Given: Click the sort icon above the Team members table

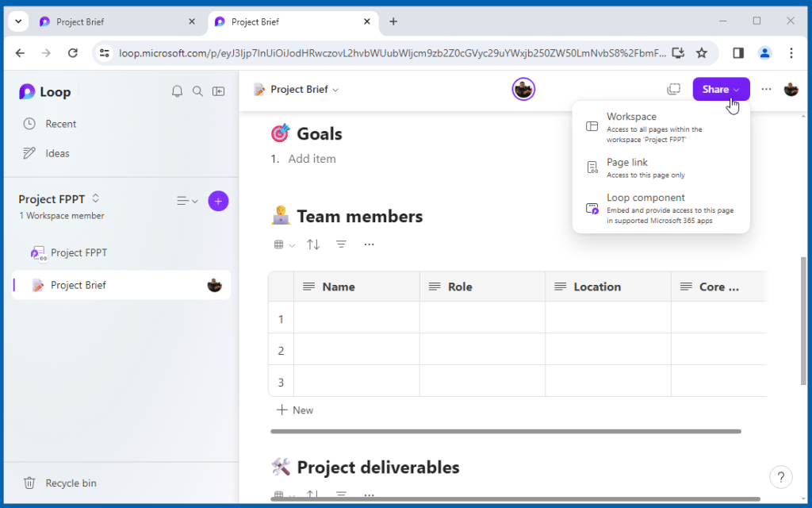Looking at the screenshot, I should (x=312, y=244).
